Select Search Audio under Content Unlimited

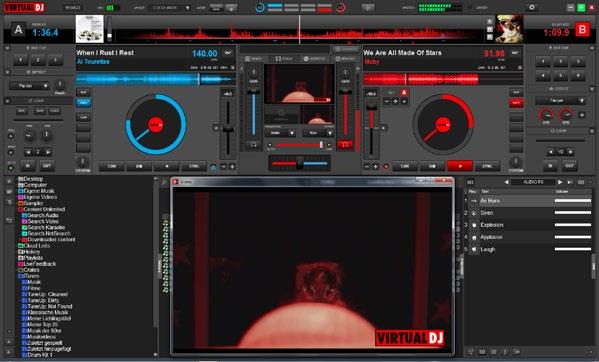coord(40,215)
